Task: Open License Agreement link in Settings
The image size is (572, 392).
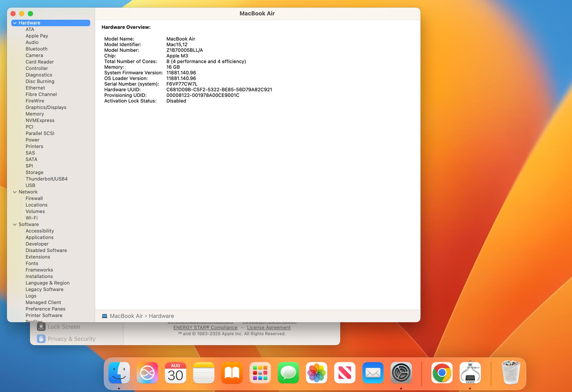Action: [269, 327]
